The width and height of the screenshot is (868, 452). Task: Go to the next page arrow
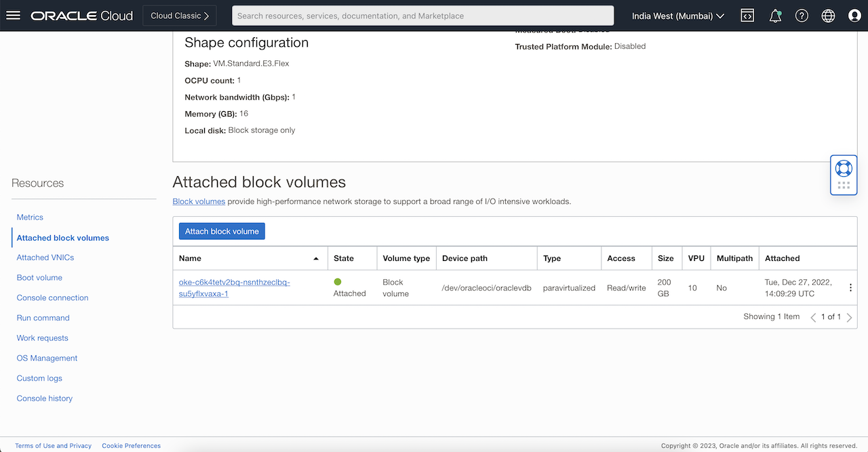point(849,317)
